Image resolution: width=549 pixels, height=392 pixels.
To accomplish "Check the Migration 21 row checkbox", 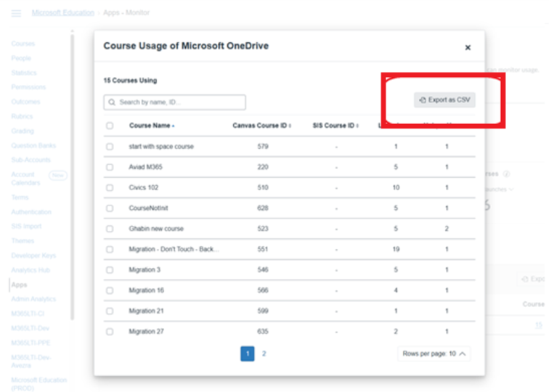I will pyautogui.click(x=110, y=311).
